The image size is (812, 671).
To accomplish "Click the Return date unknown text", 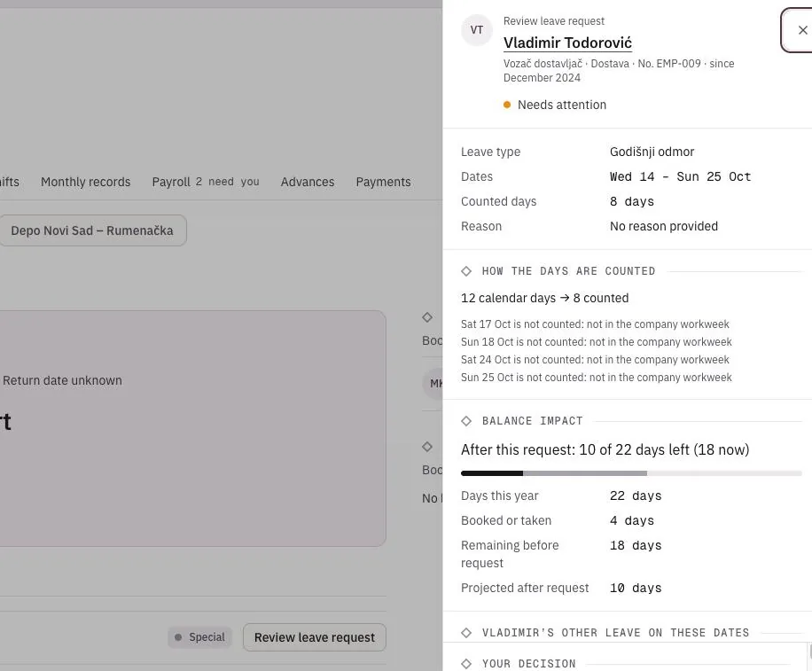I will (x=62, y=380).
